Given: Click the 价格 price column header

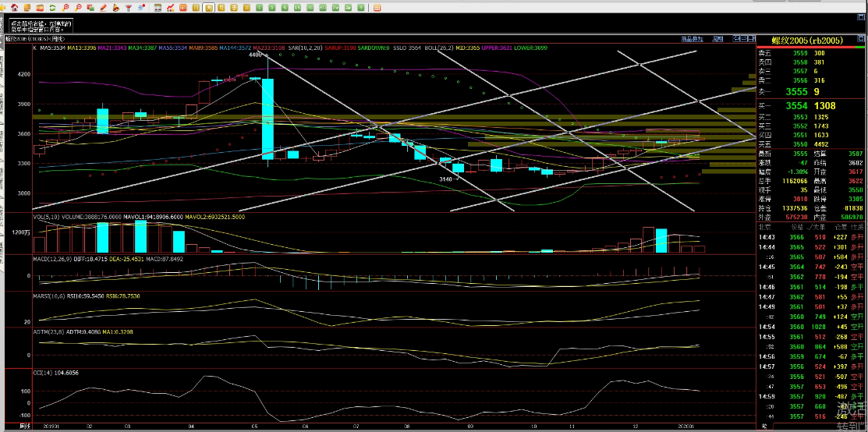Looking at the screenshot, I should tap(796, 227).
